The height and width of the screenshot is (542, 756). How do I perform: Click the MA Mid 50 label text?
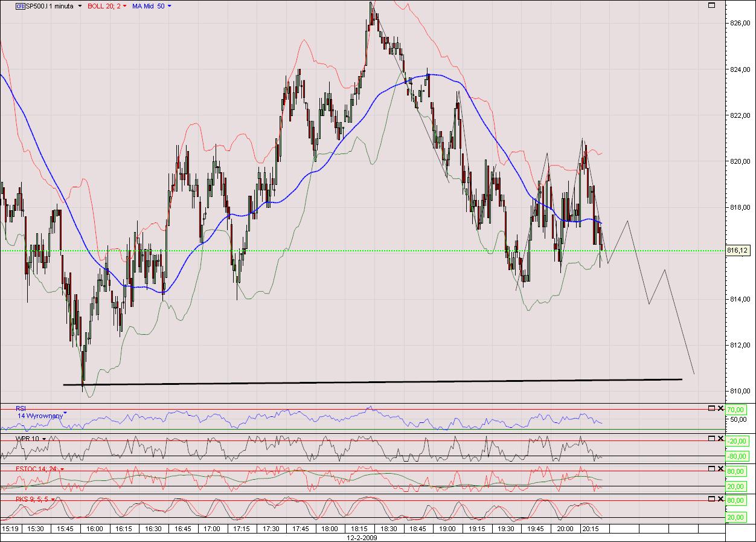point(148,6)
